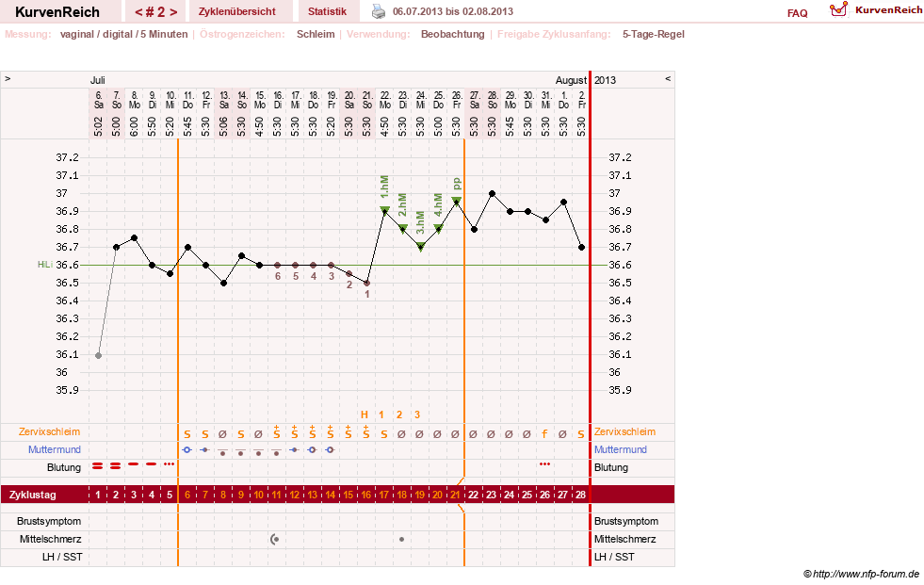Click Zervixschleim f symbol on day 26
The image size is (924, 585).
pyautogui.click(x=544, y=434)
